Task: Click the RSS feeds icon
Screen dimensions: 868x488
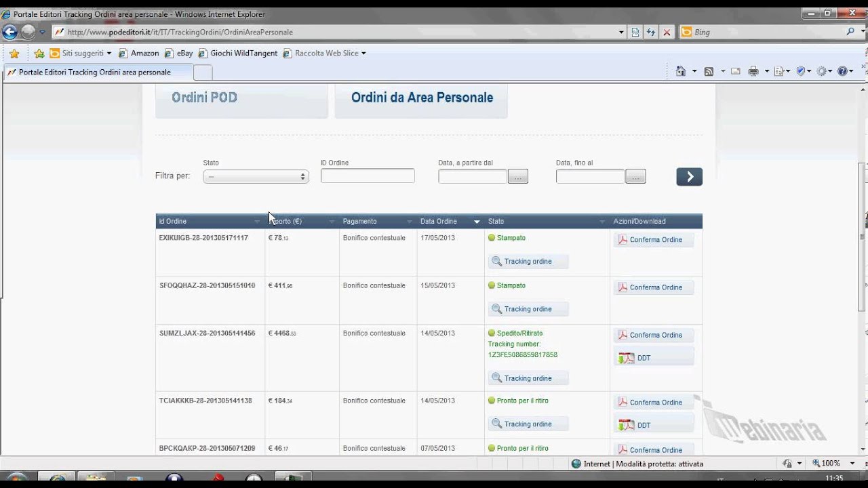Action: coord(709,71)
